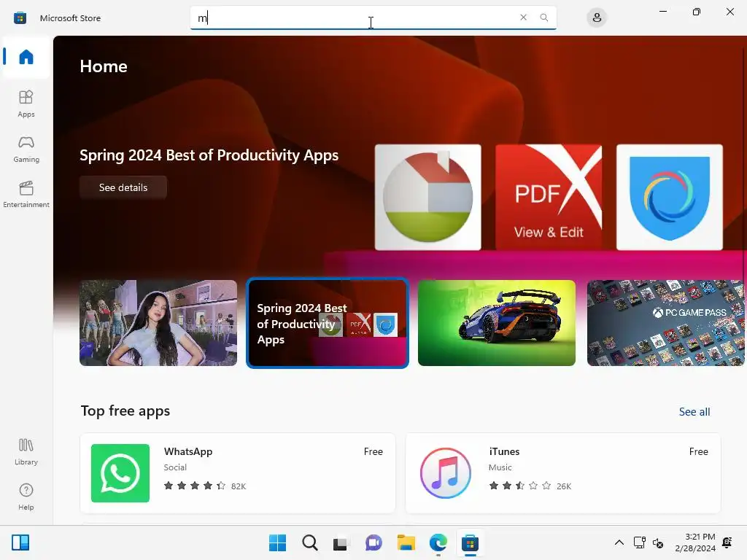Screen dimensions: 747x560
Task: Open Chat (Teams) taskbar icon
Action: pyautogui.click(x=373, y=542)
